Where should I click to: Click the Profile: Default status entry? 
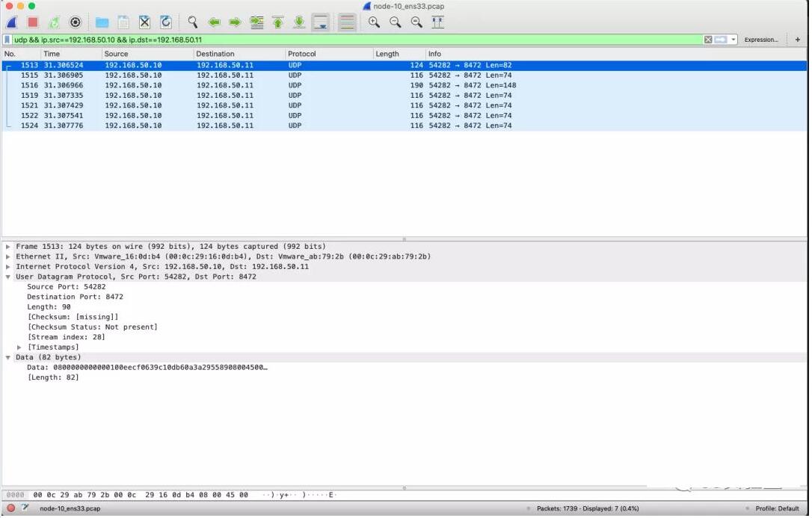pos(777,509)
